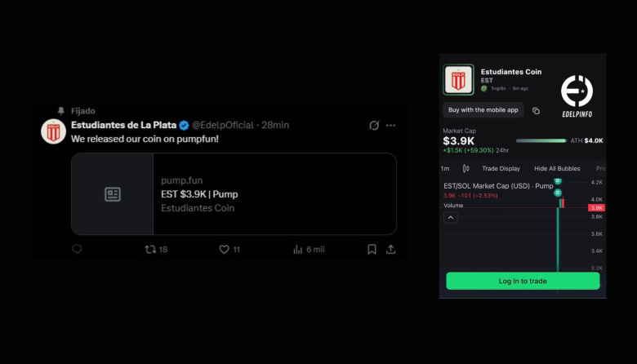Open the pump.fun link preview card

click(x=234, y=194)
